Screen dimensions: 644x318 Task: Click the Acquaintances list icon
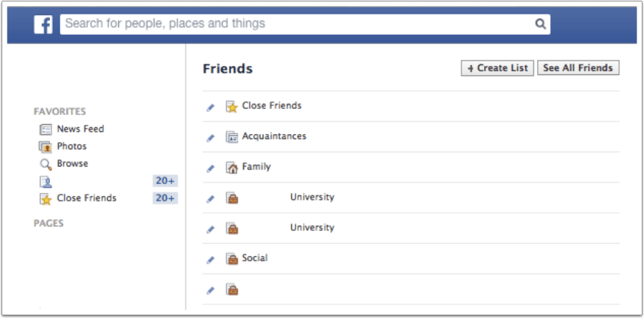[232, 137]
